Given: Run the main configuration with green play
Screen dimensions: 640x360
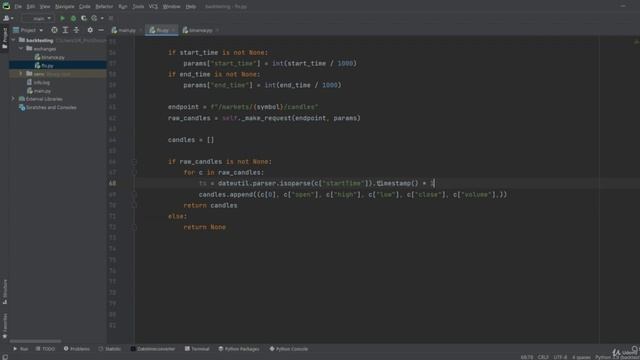Looking at the screenshot, I should [62, 18].
